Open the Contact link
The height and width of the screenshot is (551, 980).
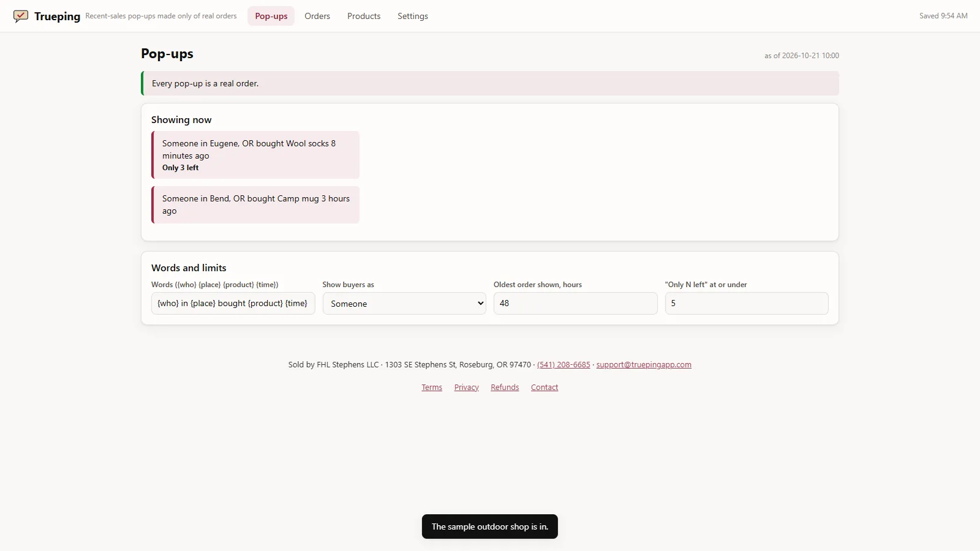[x=545, y=388]
